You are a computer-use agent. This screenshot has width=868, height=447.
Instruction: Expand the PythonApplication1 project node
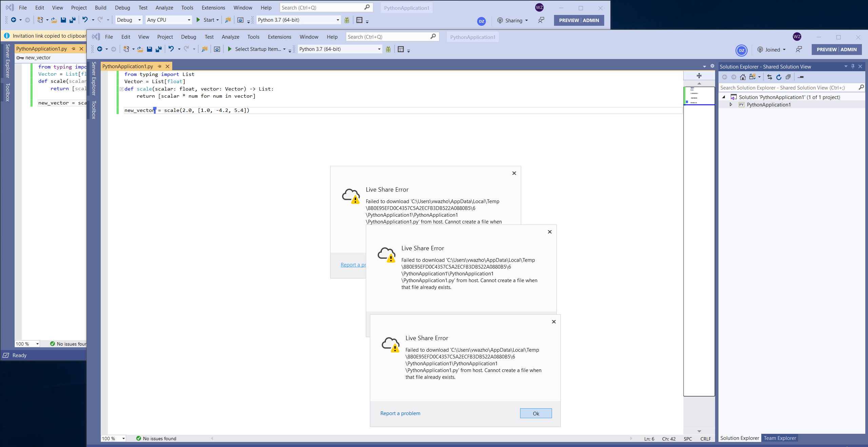(731, 104)
